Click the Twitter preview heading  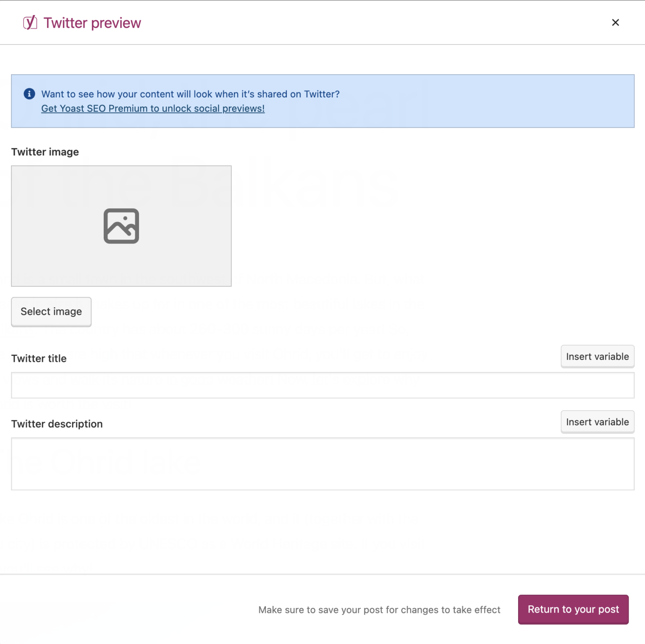click(93, 23)
